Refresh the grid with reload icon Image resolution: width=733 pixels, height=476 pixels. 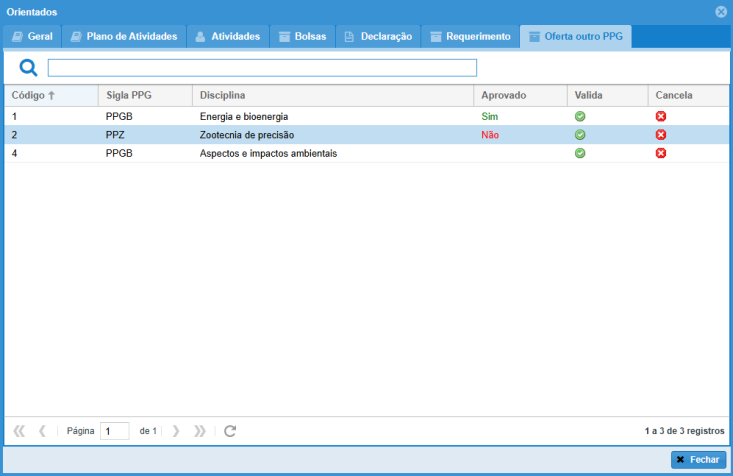(x=230, y=431)
